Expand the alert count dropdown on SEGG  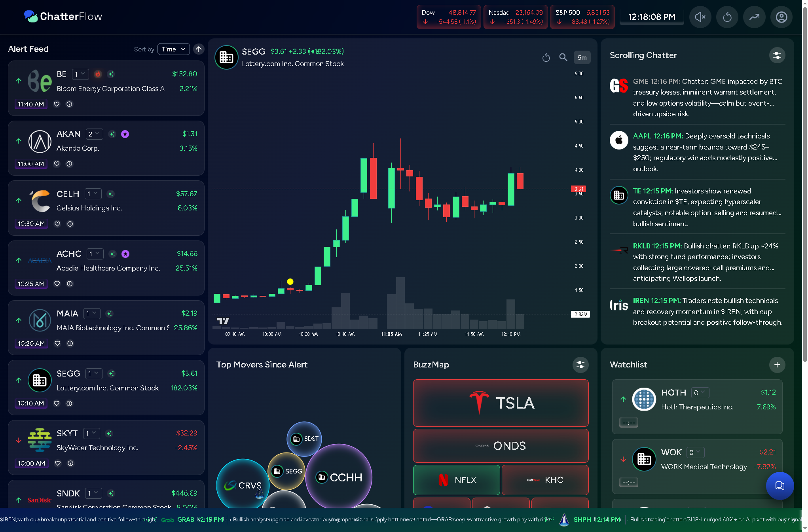click(x=94, y=373)
